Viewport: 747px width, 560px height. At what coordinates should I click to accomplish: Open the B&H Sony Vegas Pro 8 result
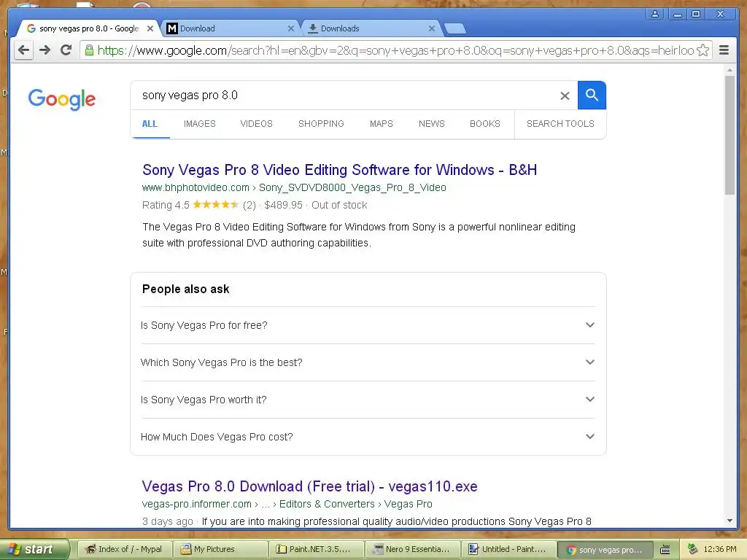340,170
